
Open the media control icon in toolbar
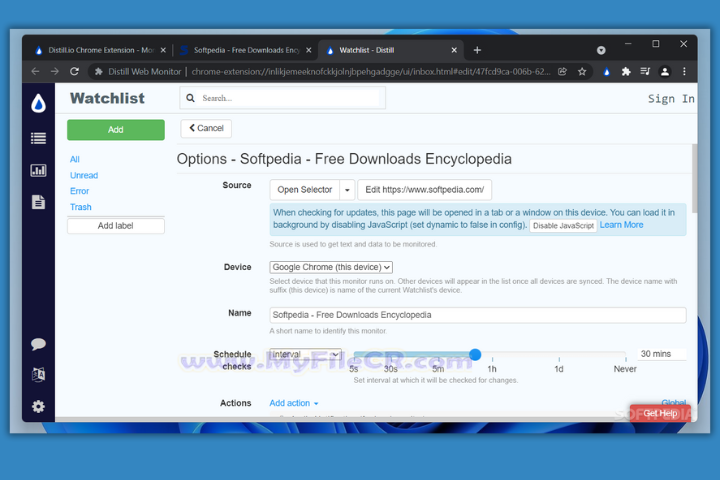tap(645, 72)
